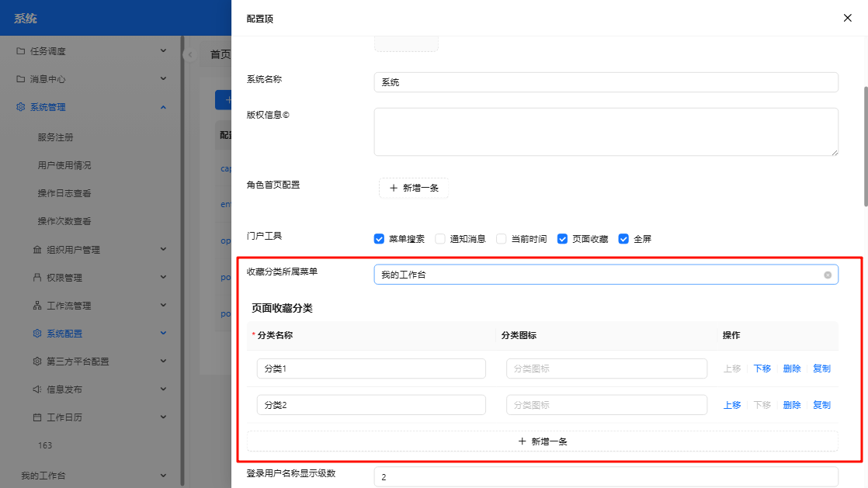Image resolution: width=868 pixels, height=488 pixels.
Task: Expand the 权限管理 chevron
Action: 163,277
